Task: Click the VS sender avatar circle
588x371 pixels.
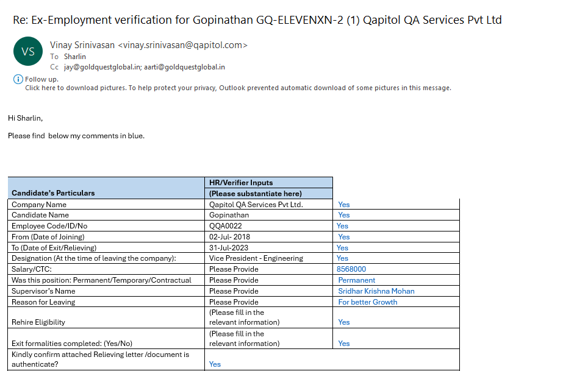Action: click(28, 52)
